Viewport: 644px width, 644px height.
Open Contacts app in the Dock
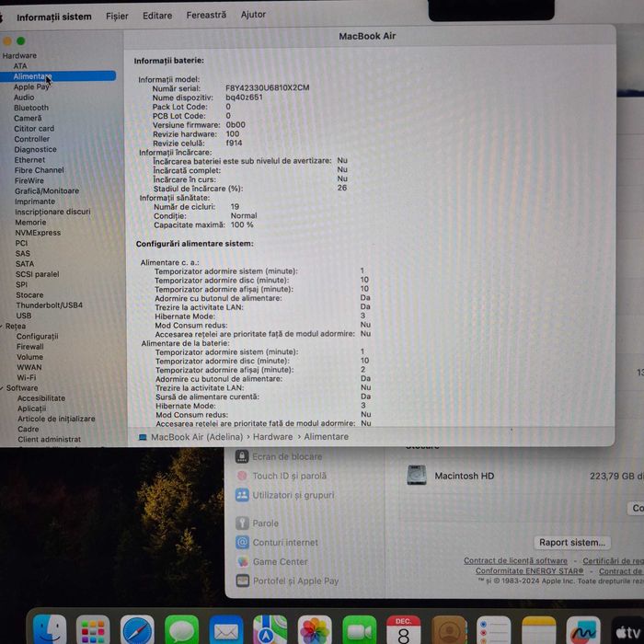pos(449,630)
